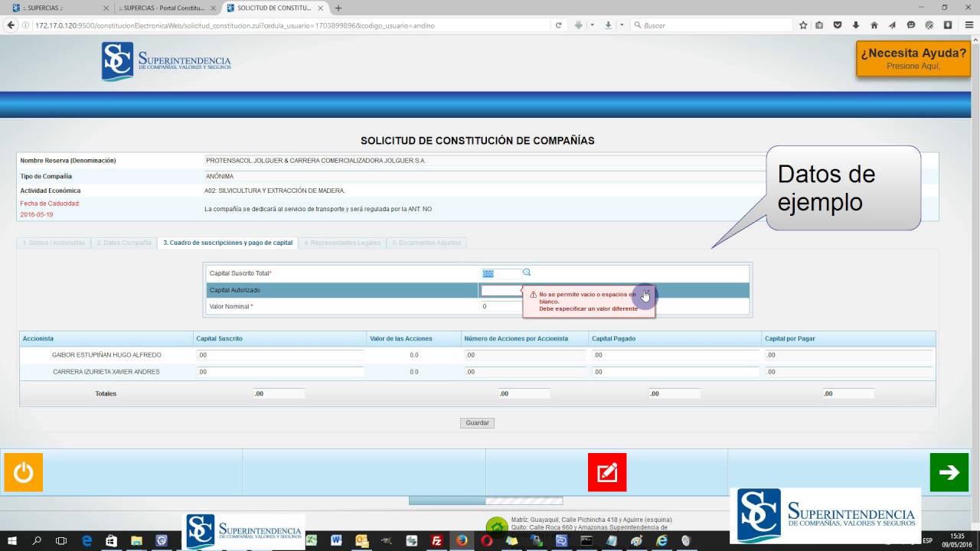Click Capital Pagado field for GAIBOR ESTUPIÑAN
This screenshot has height=551, width=980.
click(675, 355)
